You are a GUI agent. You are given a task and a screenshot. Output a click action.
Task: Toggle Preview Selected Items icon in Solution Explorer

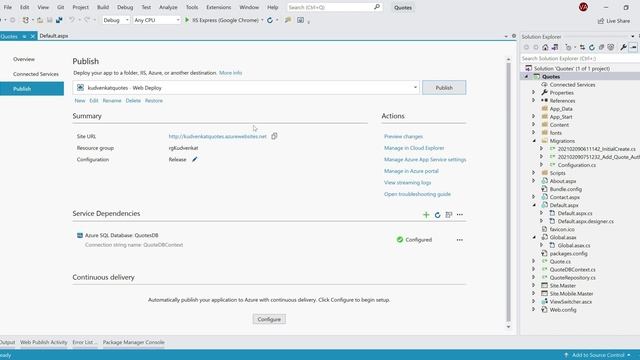point(633,47)
